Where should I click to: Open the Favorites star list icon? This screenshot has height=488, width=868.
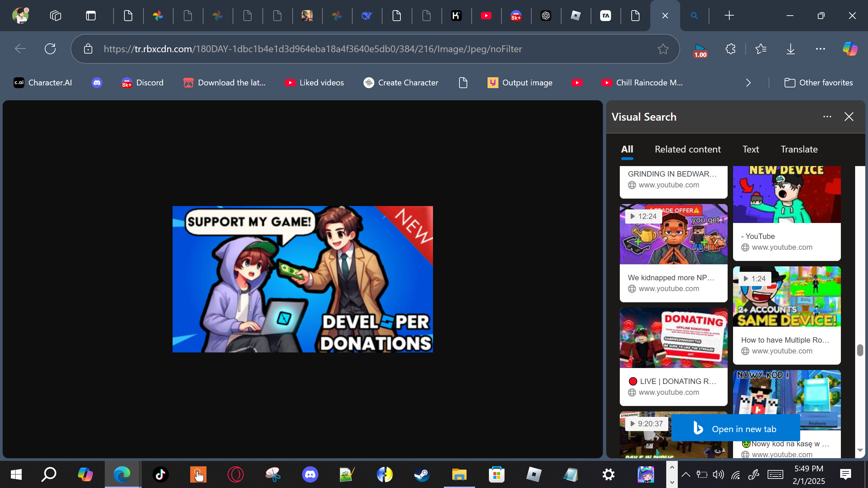pyautogui.click(x=761, y=49)
